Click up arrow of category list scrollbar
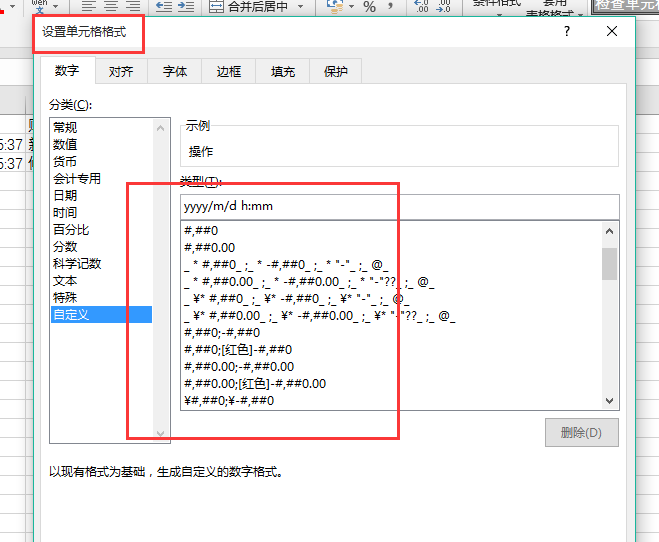 pos(160,128)
